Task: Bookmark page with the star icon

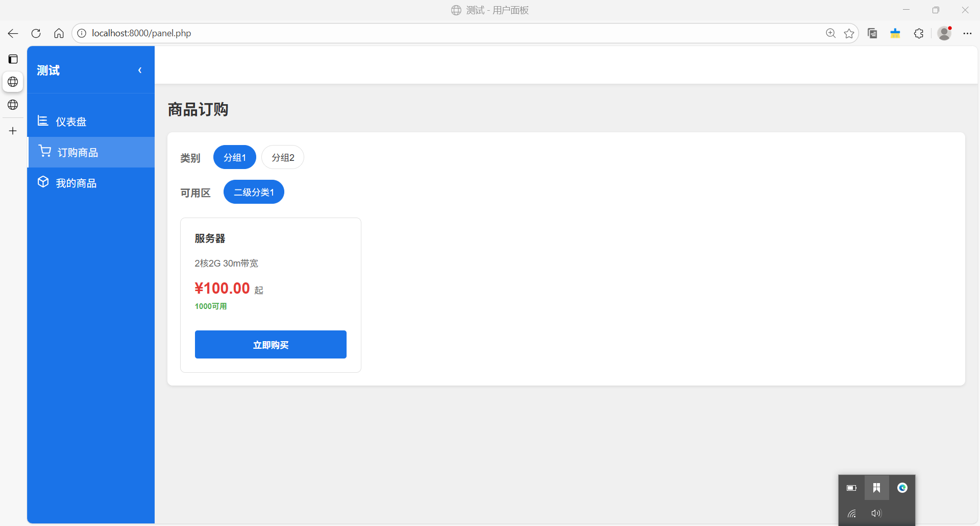Action: 849,33
